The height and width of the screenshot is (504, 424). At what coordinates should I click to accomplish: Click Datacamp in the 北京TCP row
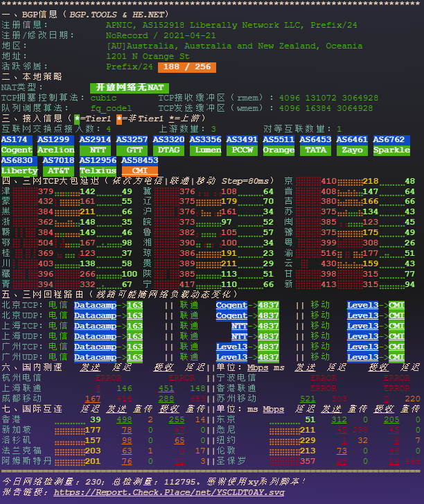click(x=95, y=305)
